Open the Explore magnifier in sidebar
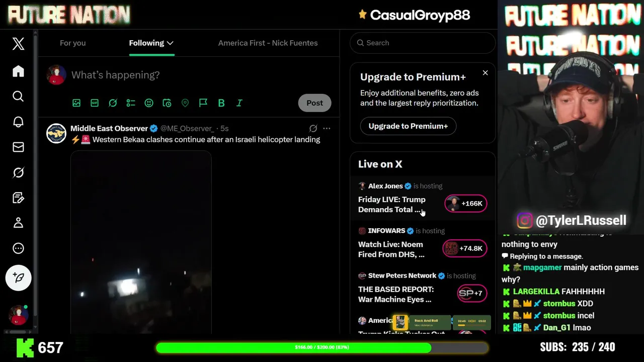Viewport: 644px width, 362px height. (18, 96)
